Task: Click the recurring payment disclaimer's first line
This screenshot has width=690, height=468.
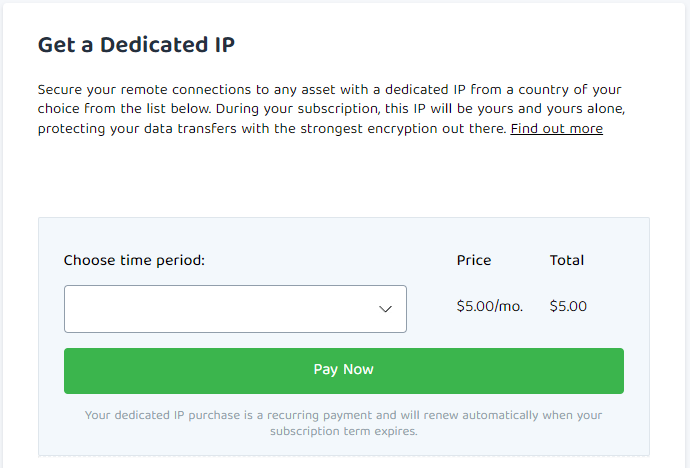Action: [343, 415]
